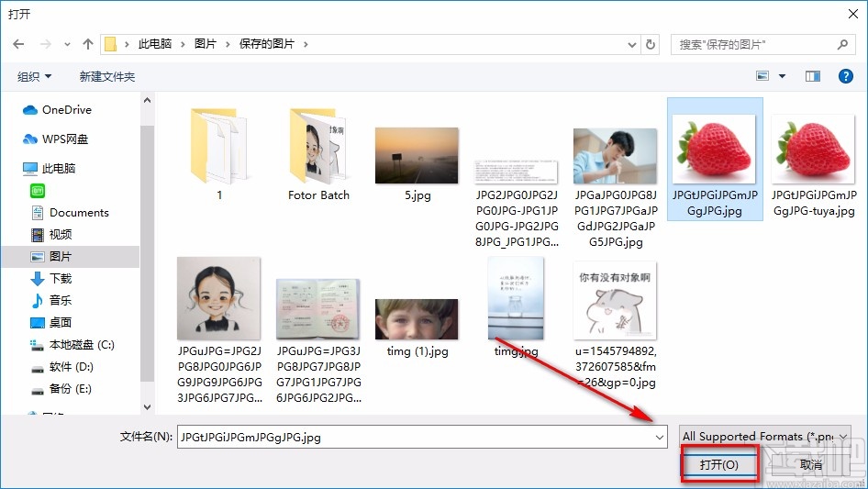The height and width of the screenshot is (489, 868).
Task: Go back with the left arrow
Action: pos(18,44)
